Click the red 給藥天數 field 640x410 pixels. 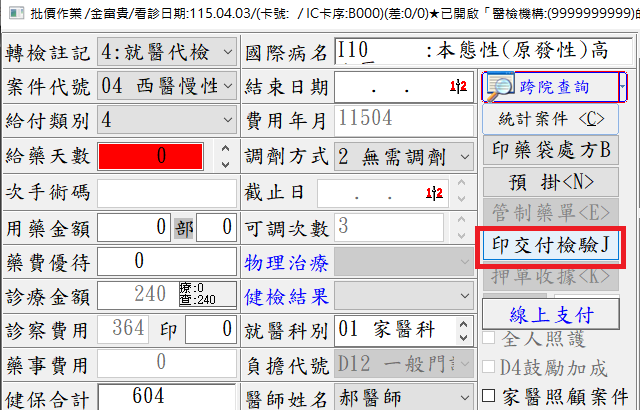(153, 157)
